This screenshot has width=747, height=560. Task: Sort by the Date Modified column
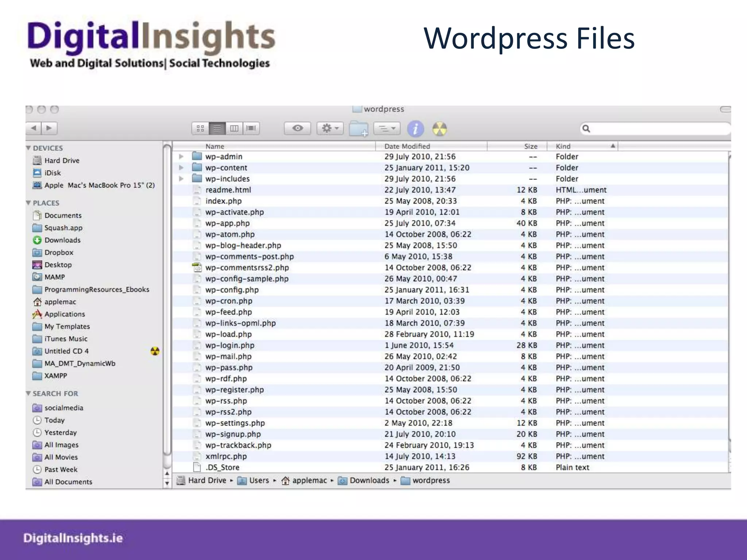coord(407,147)
